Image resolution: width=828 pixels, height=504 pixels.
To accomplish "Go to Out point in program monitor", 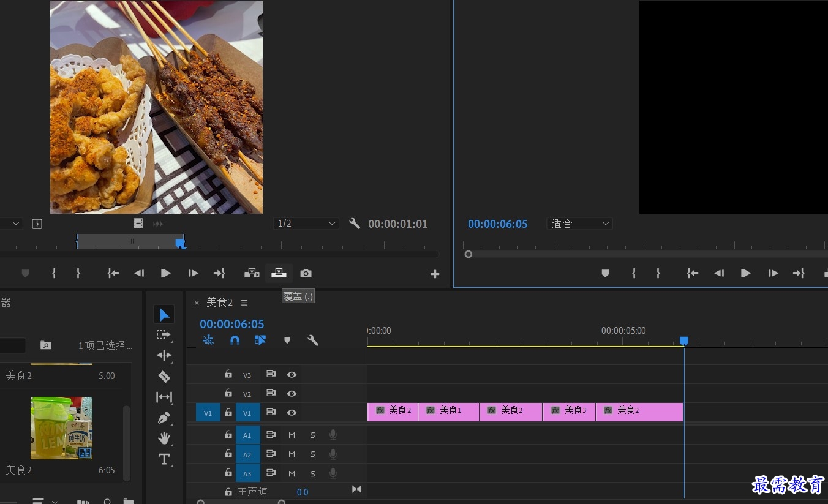I will point(799,274).
